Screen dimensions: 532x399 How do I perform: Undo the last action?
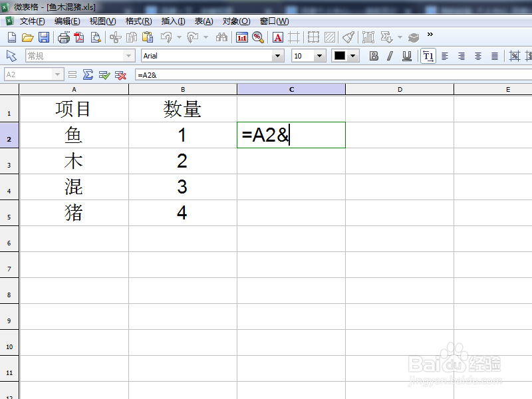click(166, 37)
